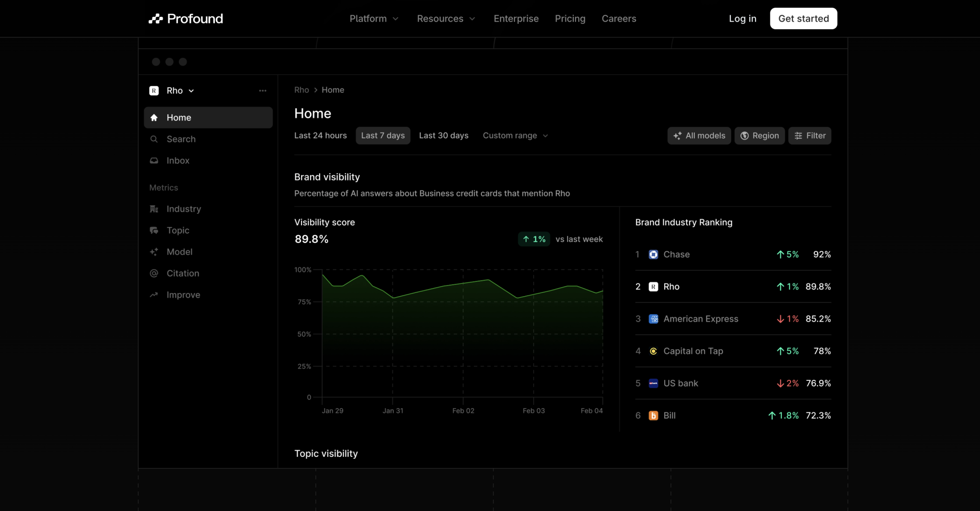Expand the Resources menu chevron

click(472, 19)
